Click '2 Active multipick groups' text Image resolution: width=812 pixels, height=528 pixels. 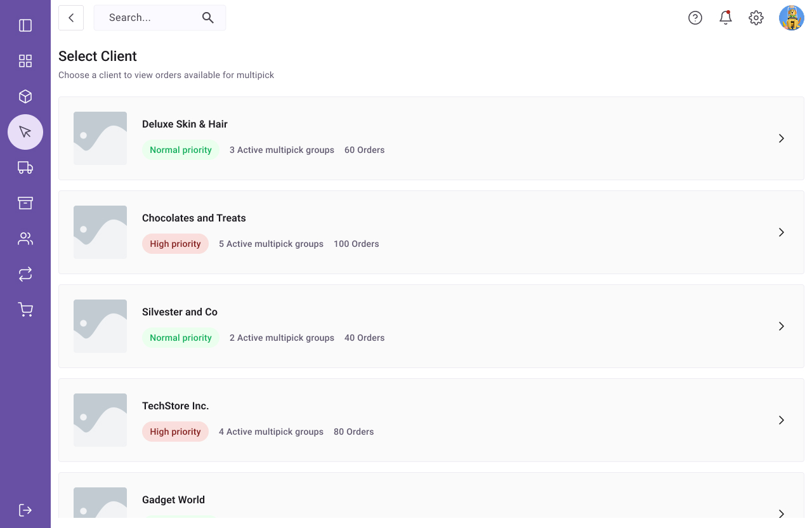[x=282, y=338]
